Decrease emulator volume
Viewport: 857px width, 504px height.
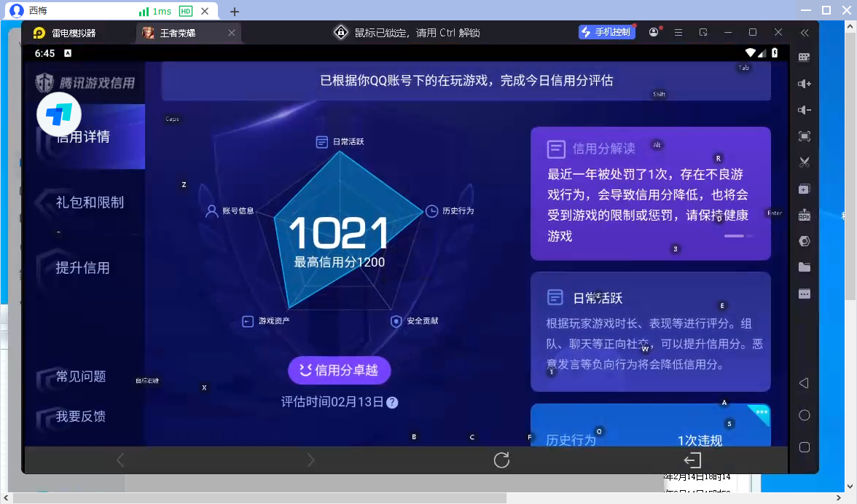click(x=804, y=110)
